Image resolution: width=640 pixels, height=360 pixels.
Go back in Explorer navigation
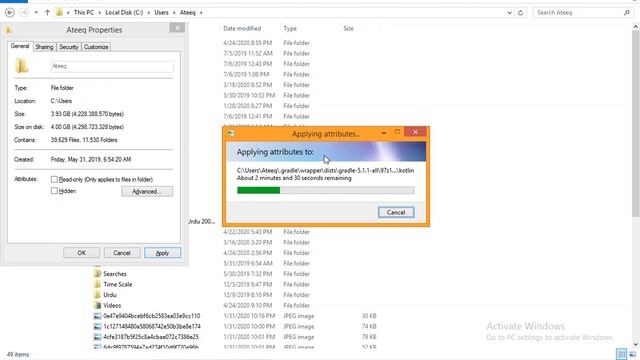coord(10,13)
